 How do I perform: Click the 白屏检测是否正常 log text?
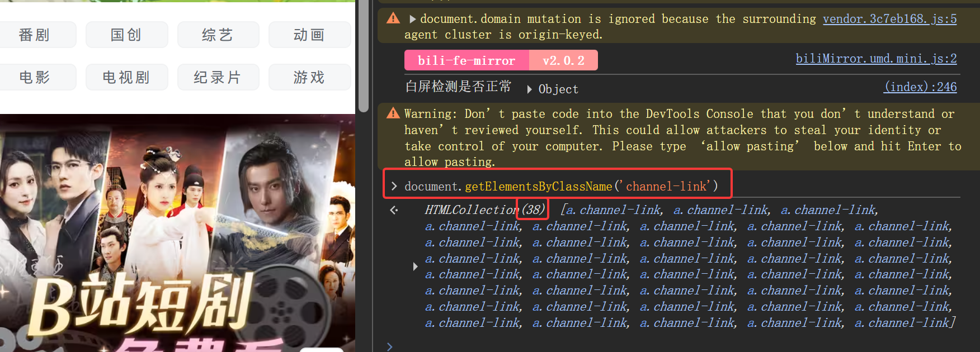pyautogui.click(x=458, y=87)
